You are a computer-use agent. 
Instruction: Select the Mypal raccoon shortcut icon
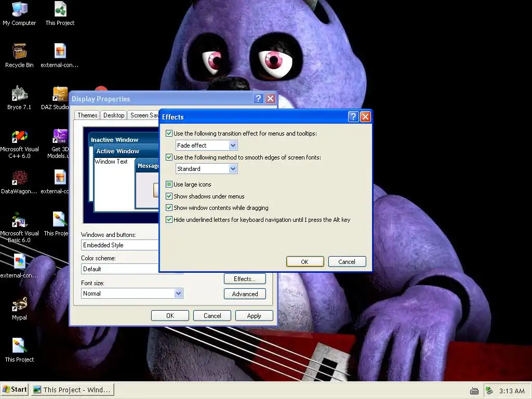click(x=19, y=308)
